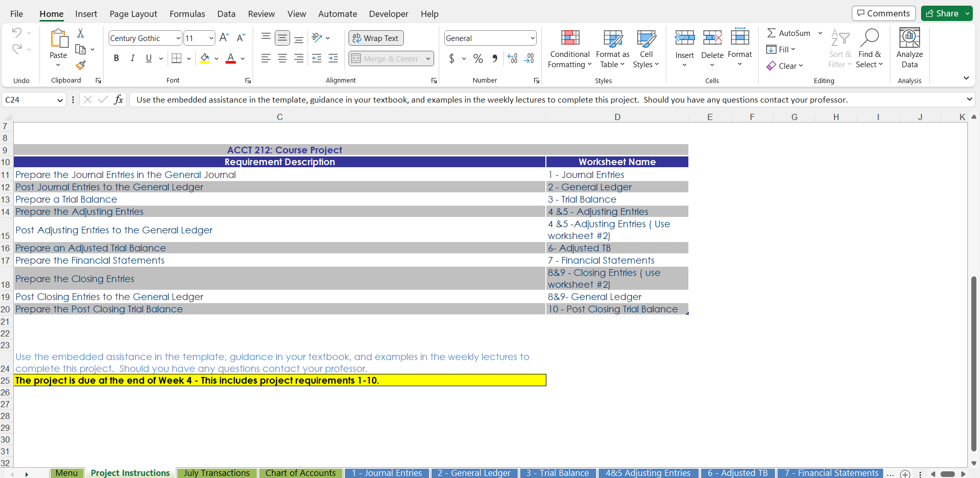Click the Copy icon
This screenshot has width=980, height=478.
tap(80, 49)
